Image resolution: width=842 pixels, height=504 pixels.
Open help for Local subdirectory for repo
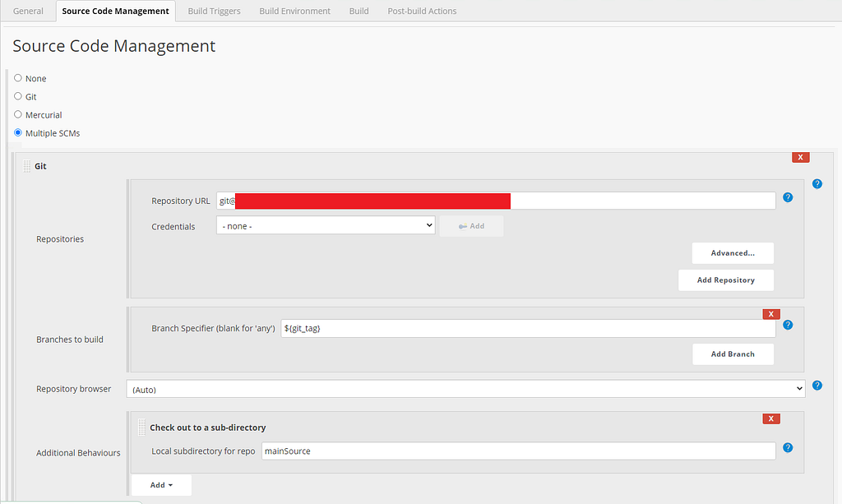pos(788,447)
